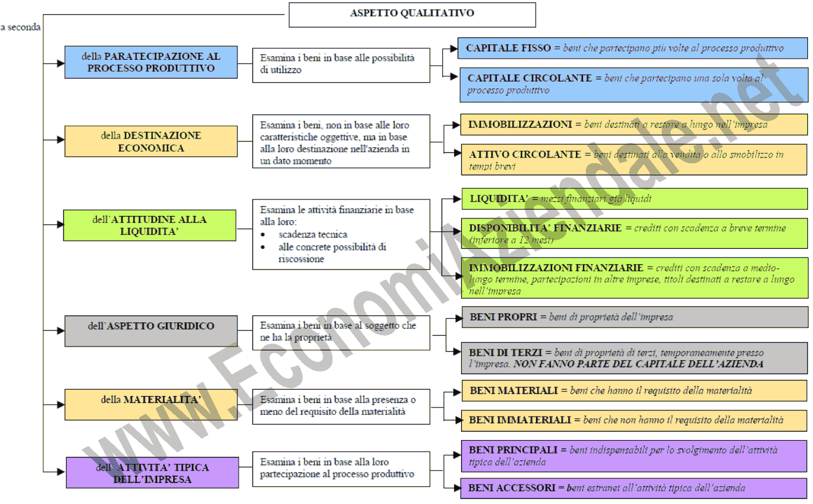
Task: Click the ATTITUDINE ALLA LIQUIDITA' green box
Action: 149,225
